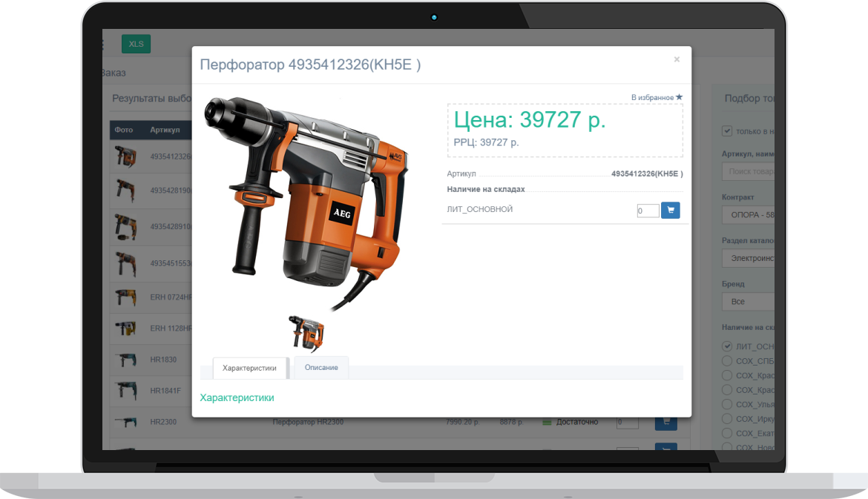The image size is (868, 499).
Task: Click article HR1841F in the table
Action: 165,391
